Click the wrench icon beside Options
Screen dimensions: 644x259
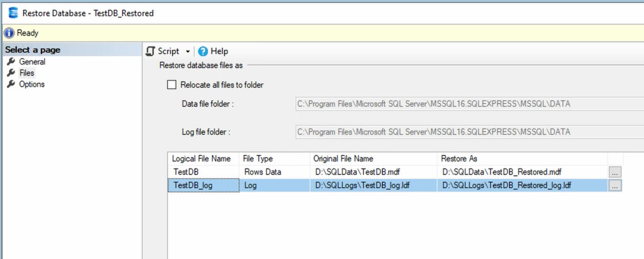11,84
